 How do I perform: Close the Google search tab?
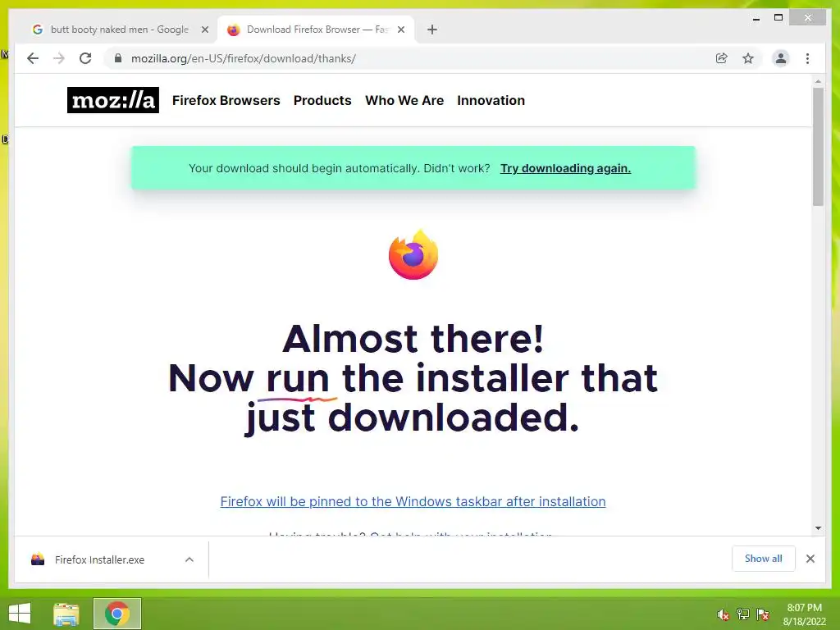pyautogui.click(x=204, y=30)
